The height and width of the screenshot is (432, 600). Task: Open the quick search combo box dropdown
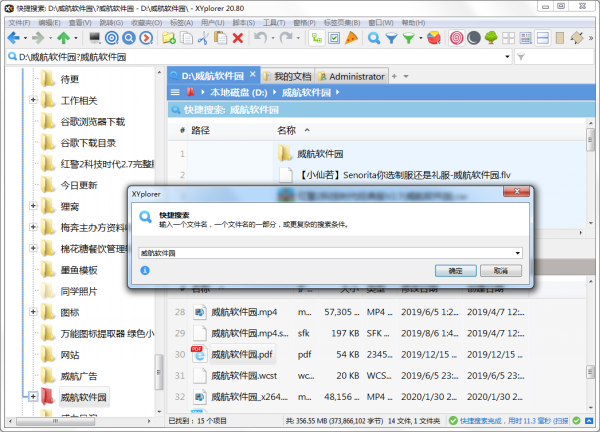(x=517, y=253)
